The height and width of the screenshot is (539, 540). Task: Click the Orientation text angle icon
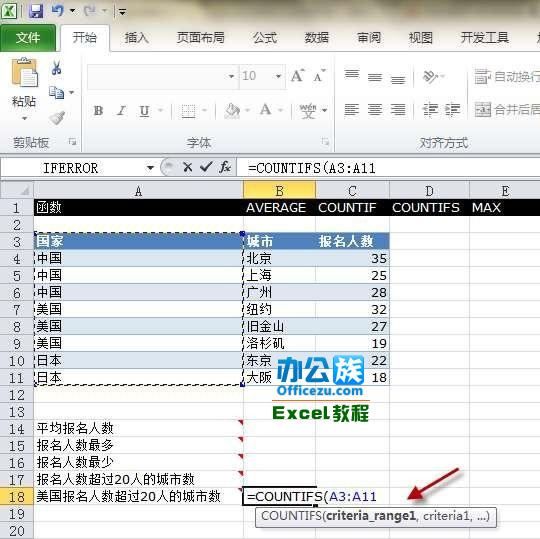pos(430,76)
